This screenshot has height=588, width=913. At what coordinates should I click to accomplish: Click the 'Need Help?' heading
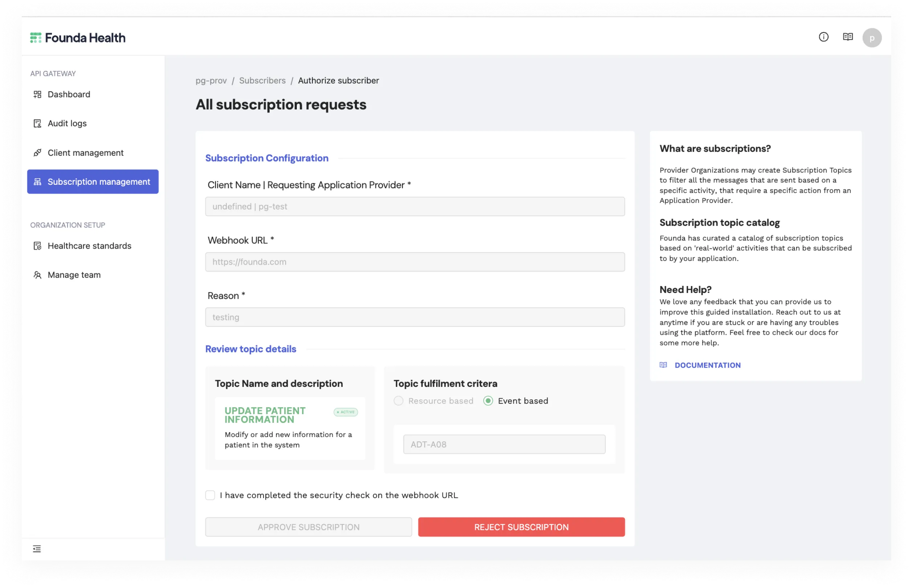[x=685, y=289]
